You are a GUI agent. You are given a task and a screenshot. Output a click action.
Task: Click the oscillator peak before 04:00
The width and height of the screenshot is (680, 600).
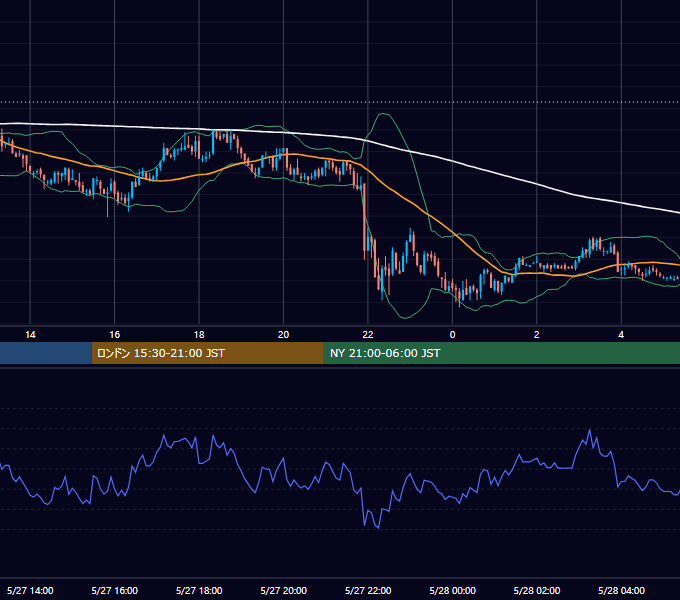click(x=589, y=430)
